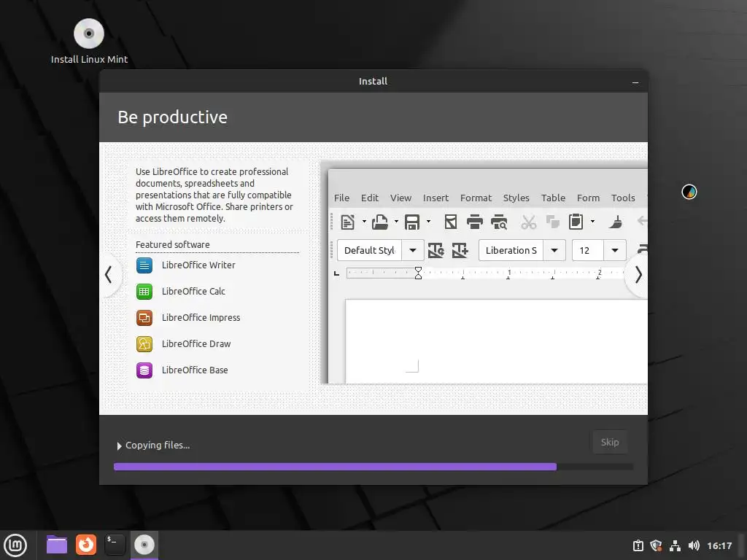Click the Styles menu in slideshow
The image size is (747, 560).
tap(516, 198)
